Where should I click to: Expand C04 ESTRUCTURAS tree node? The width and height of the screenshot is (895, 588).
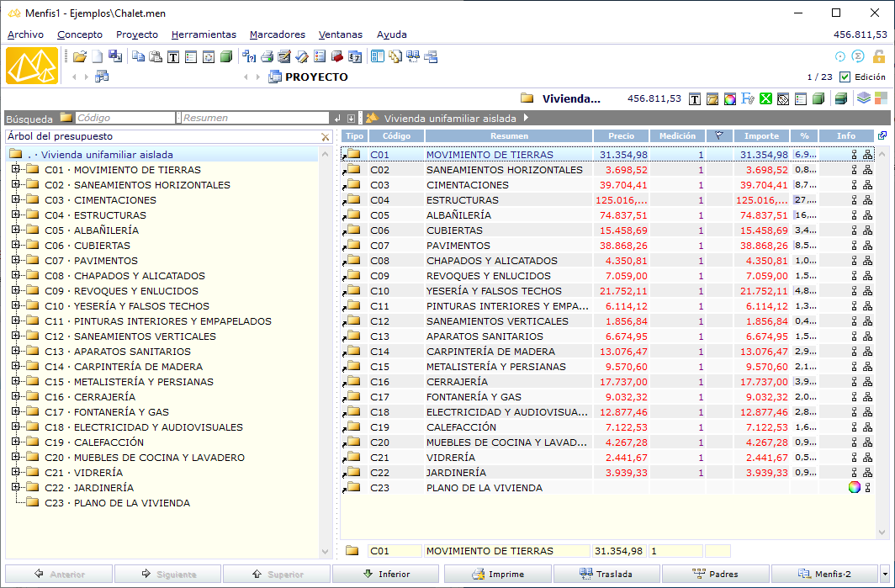tap(15, 215)
